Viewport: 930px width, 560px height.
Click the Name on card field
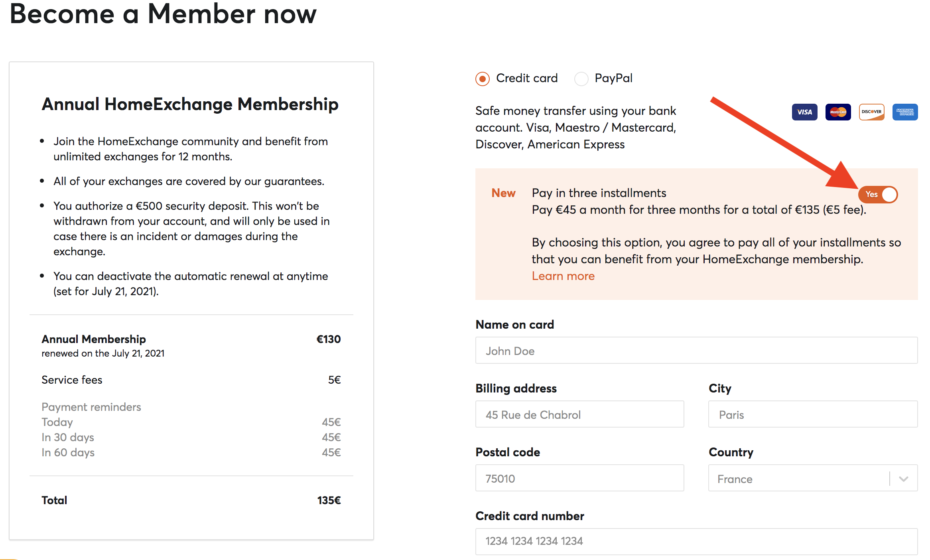tap(696, 350)
